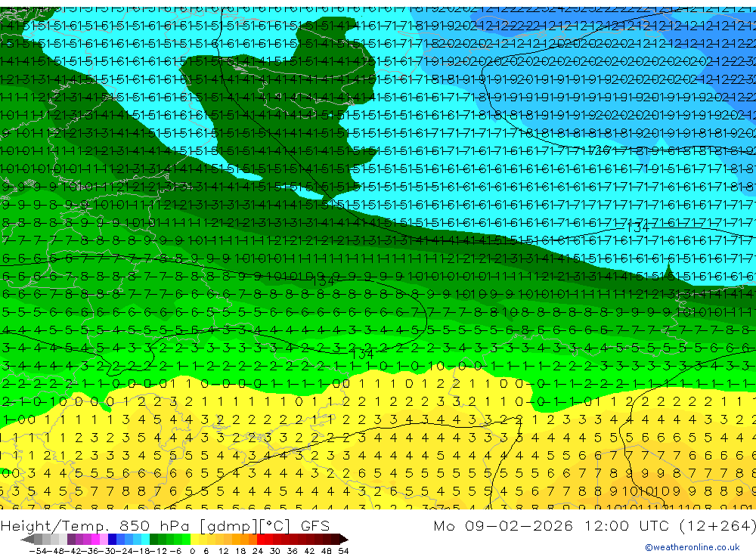The width and height of the screenshot is (756, 554).
Task: Select the bright red legend swatch at 24
Action: [261, 540]
